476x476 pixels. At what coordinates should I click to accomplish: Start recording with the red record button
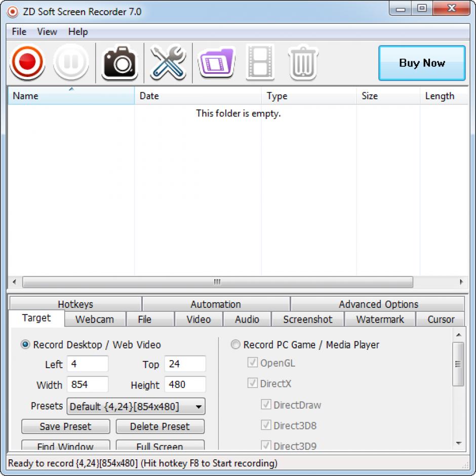[x=27, y=62]
